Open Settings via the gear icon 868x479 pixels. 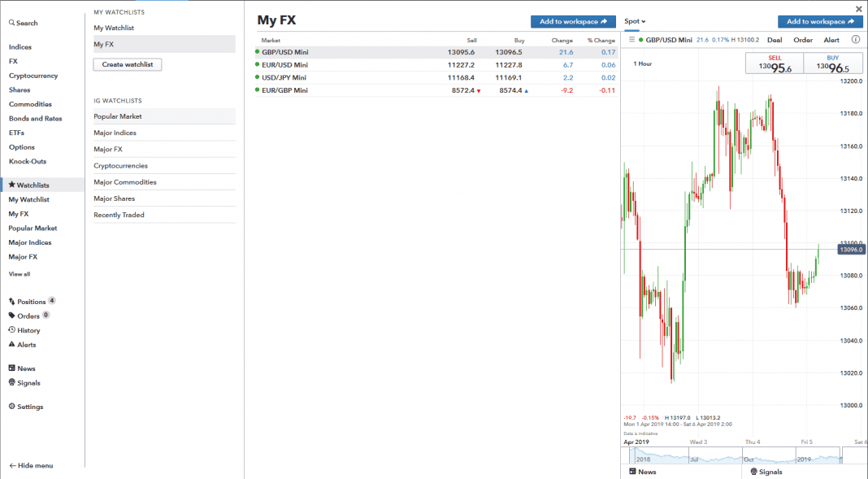[11, 407]
